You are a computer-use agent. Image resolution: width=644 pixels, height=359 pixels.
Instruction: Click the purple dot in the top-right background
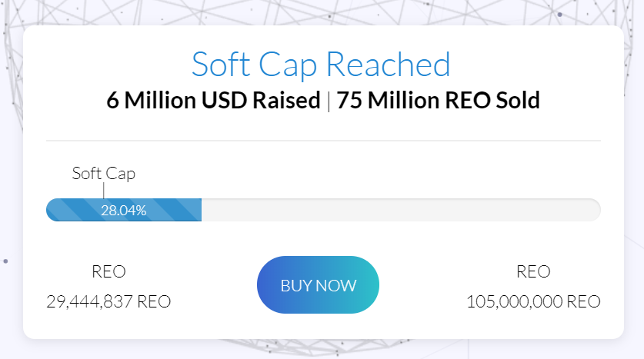coord(560,15)
